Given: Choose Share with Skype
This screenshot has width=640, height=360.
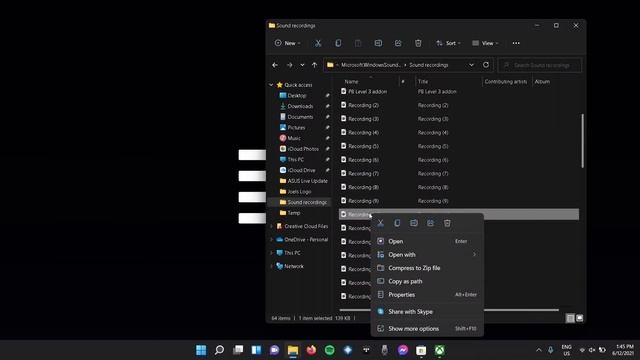Looking at the screenshot, I should coord(427,312).
